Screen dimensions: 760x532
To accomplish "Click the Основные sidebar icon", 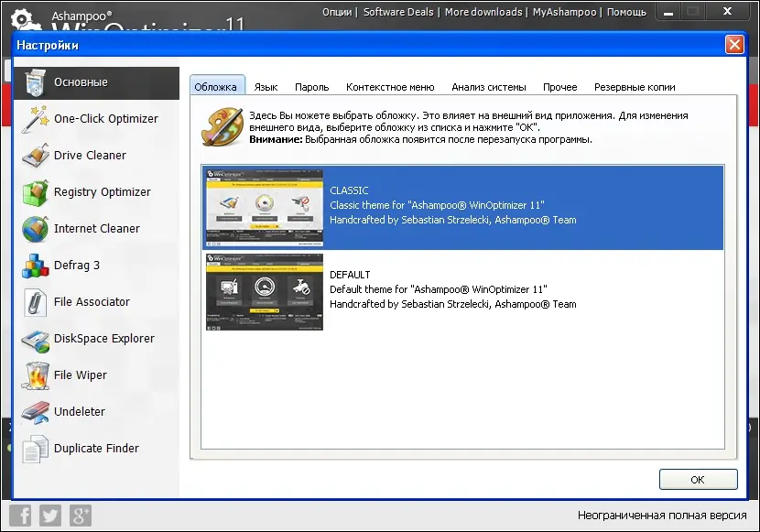I will 36,82.
